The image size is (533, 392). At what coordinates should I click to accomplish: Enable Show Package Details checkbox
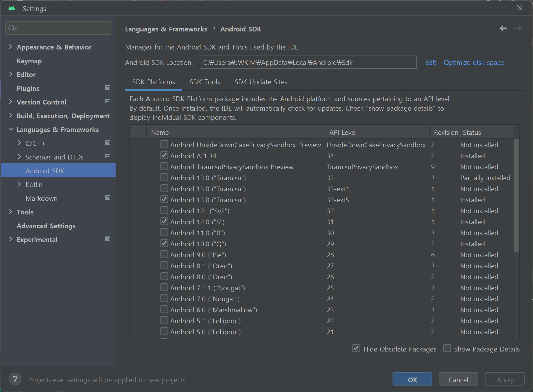pyautogui.click(x=447, y=348)
